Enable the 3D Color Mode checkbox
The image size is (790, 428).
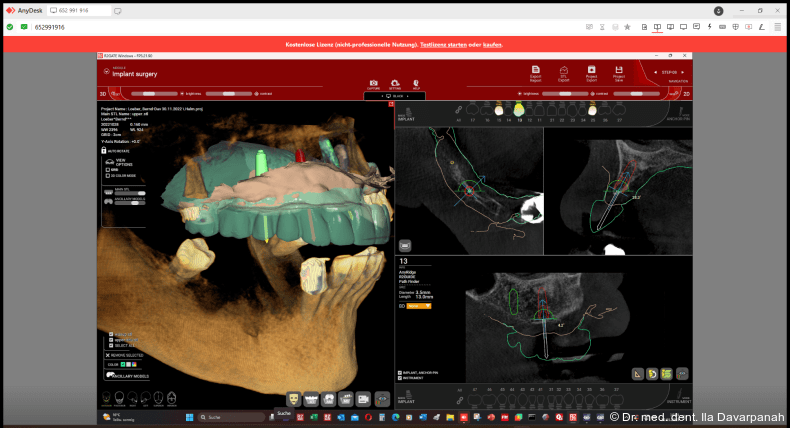pyautogui.click(x=107, y=176)
